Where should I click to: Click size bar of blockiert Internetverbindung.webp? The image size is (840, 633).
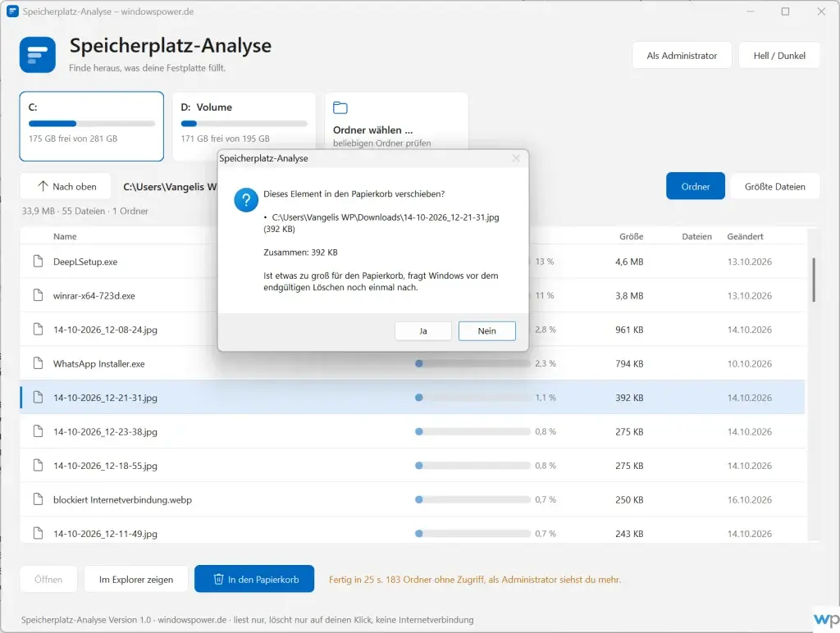click(472, 499)
